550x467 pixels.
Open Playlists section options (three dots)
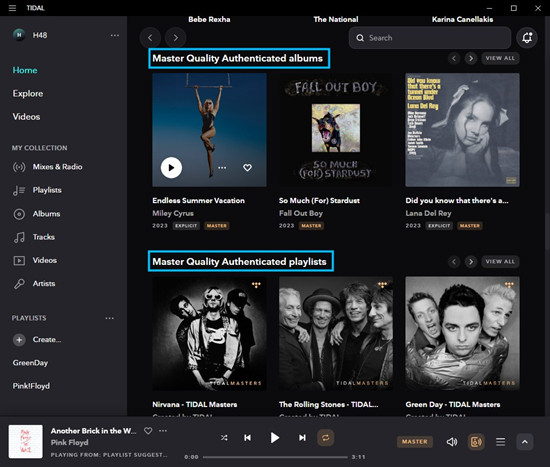109,318
